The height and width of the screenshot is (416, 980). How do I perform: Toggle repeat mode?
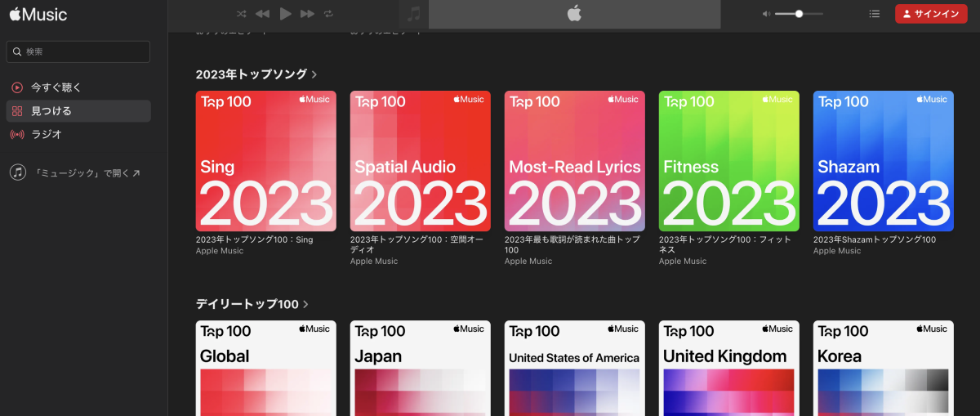[x=328, y=14]
